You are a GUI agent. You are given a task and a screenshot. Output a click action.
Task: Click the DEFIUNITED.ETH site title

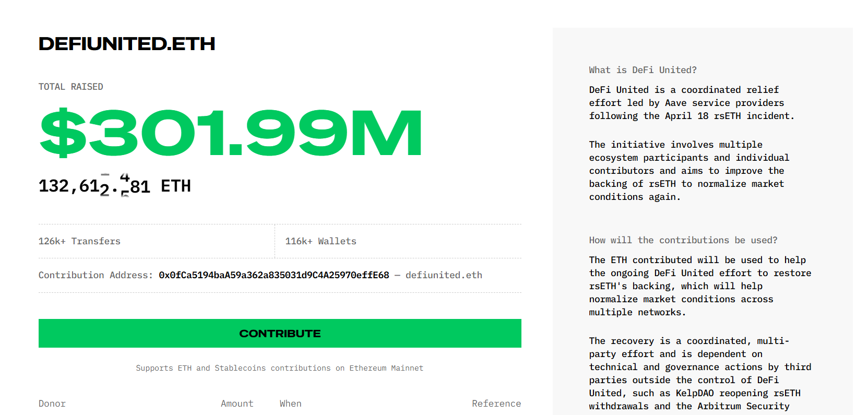point(127,44)
